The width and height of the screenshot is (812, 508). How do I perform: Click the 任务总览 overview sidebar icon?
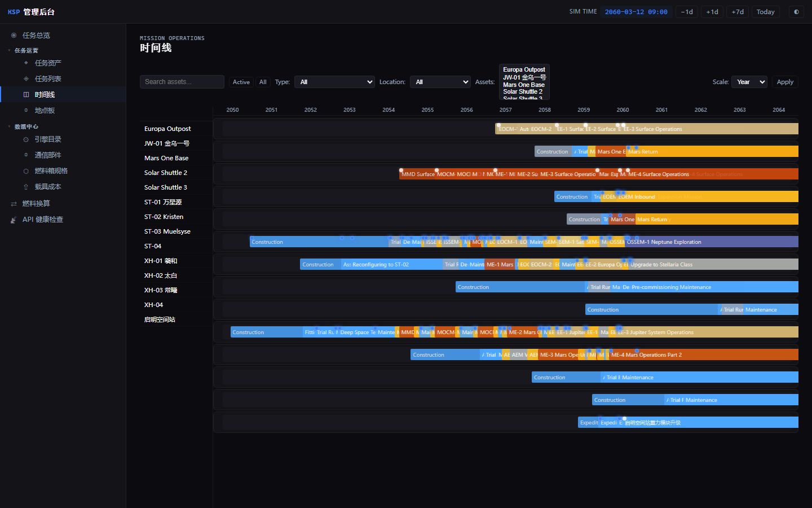[x=14, y=35]
